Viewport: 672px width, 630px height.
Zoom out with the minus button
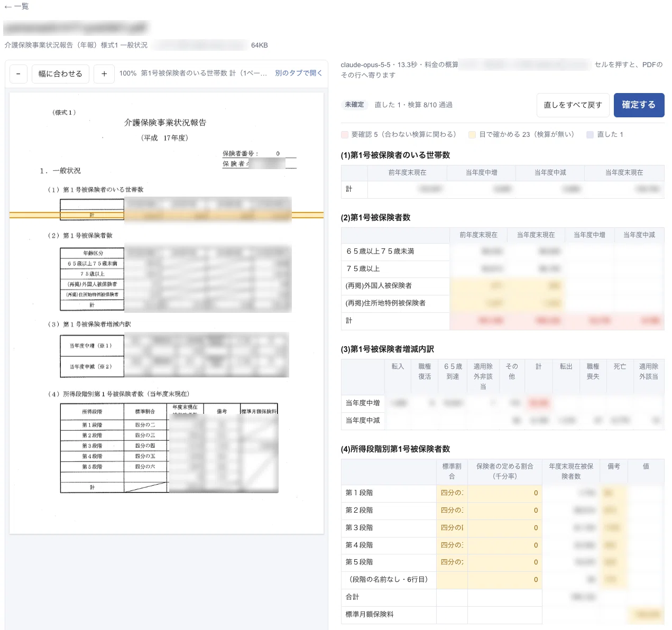pos(19,74)
